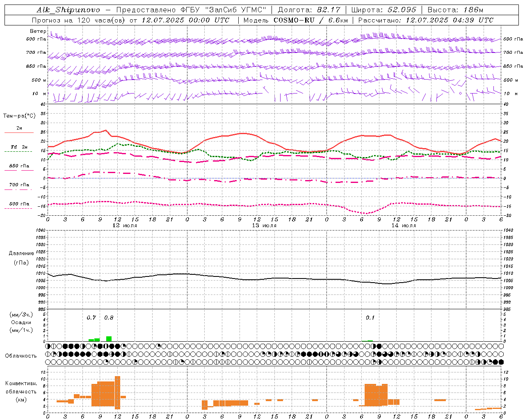The height and width of the screenshot is (420, 525).
Task: Click the latitude value Широта: 52.095
Action: pos(384,10)
